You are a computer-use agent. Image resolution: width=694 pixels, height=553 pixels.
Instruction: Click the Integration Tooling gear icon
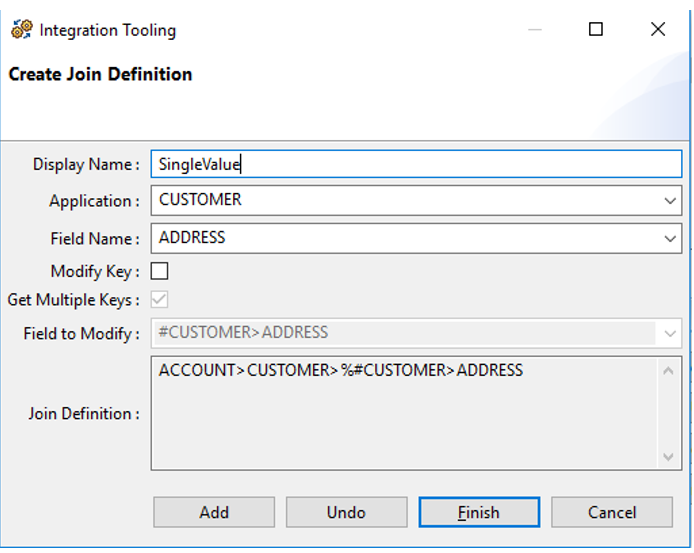[x=21, y=30]
